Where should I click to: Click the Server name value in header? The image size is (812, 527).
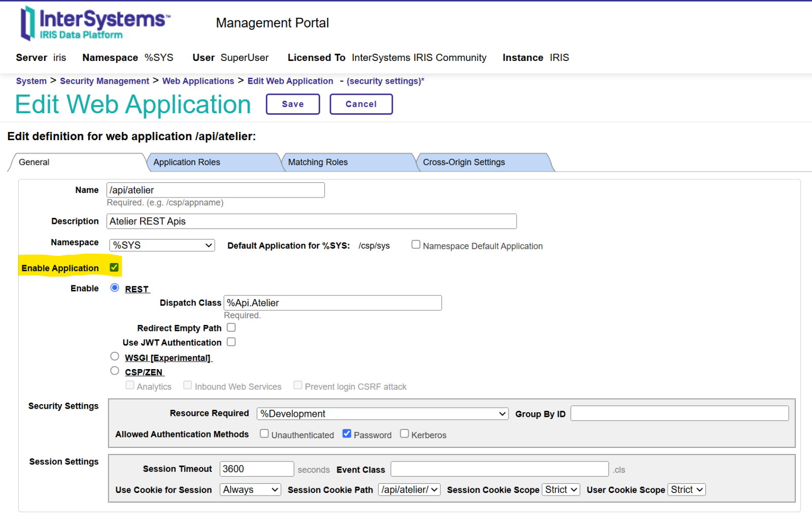59,57
